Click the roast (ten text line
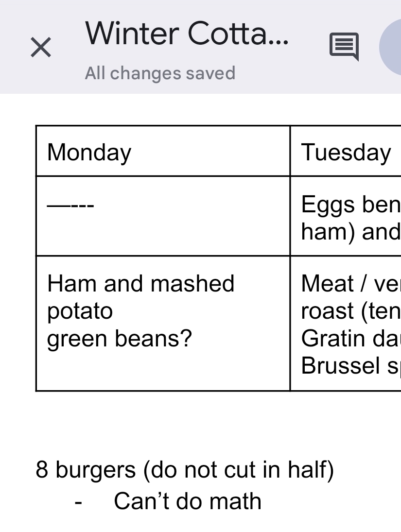401x532 pixels. point(350,311)
